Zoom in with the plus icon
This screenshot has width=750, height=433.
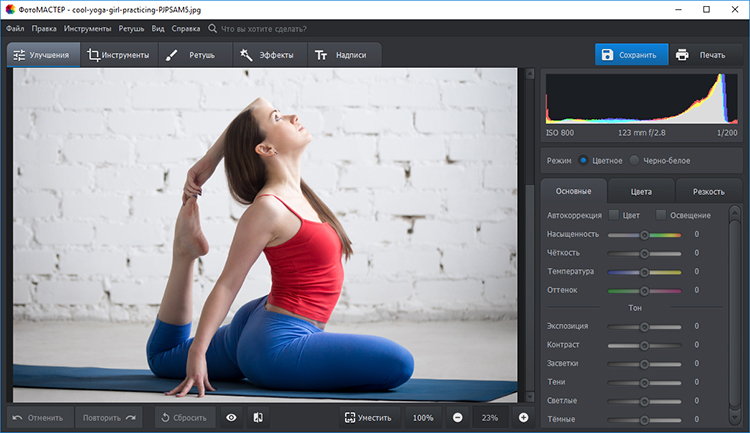coord(523,417)
